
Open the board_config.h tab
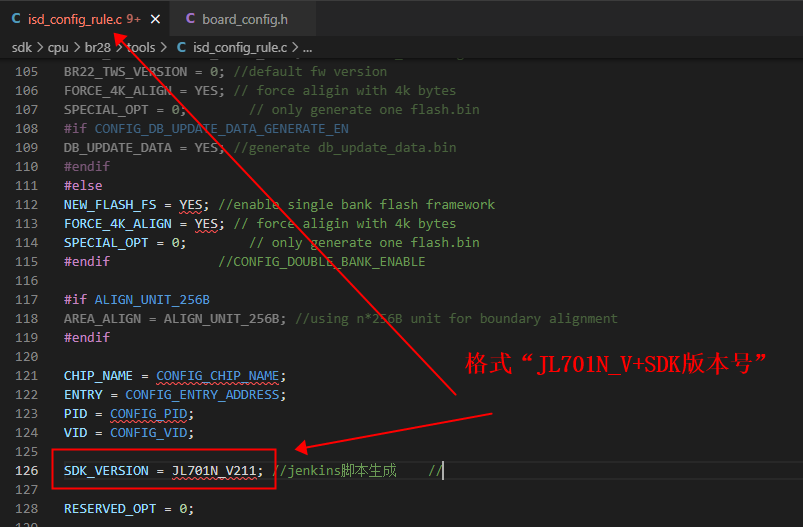click(x=245, y=19)
